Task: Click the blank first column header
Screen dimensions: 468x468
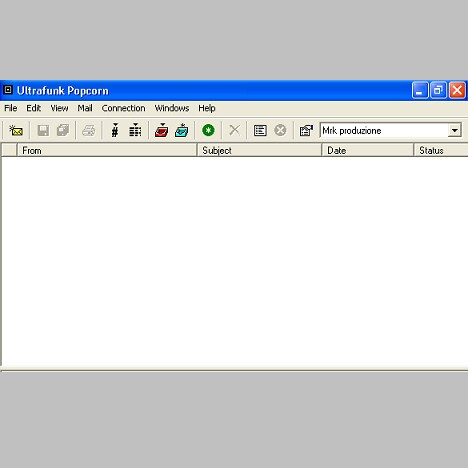Action: [9, 150]
